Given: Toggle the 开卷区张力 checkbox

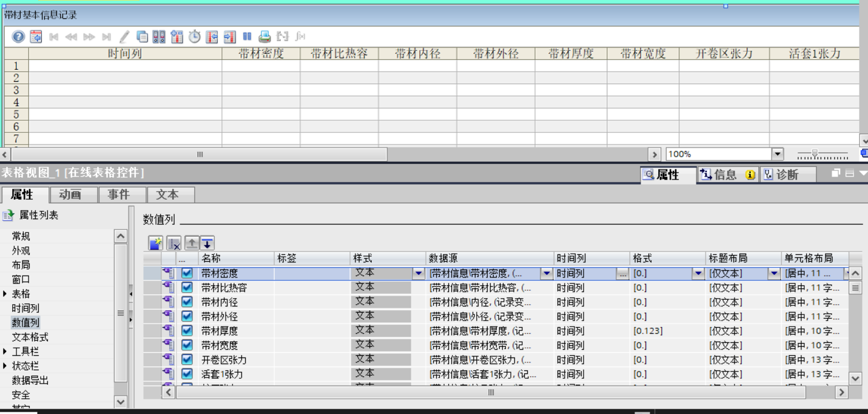Looking at the screenshot, I should coord(187,360).
